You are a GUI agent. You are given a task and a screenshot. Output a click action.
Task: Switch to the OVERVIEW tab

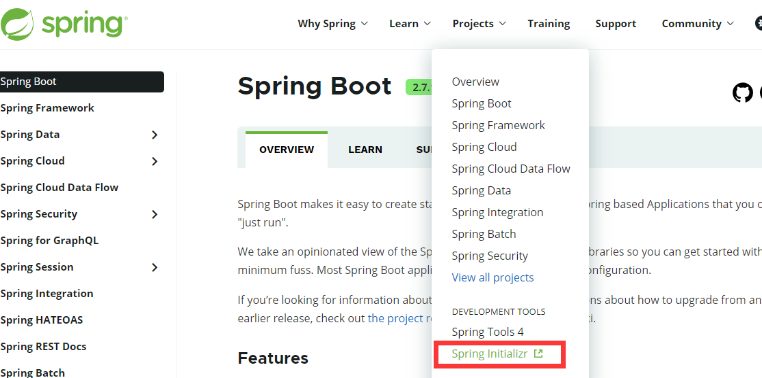click(287, 149)
